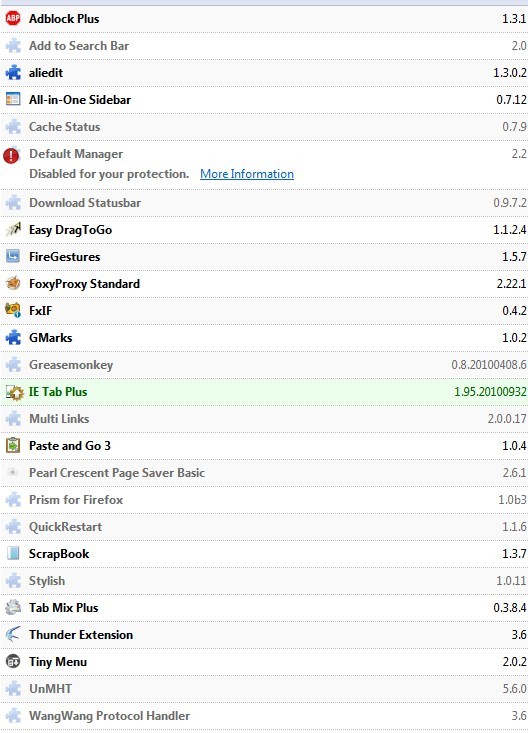Viewport: 528px width, 733px height.
Task: Click the GMarks puzzle piece icon
Action: (13, 338)
